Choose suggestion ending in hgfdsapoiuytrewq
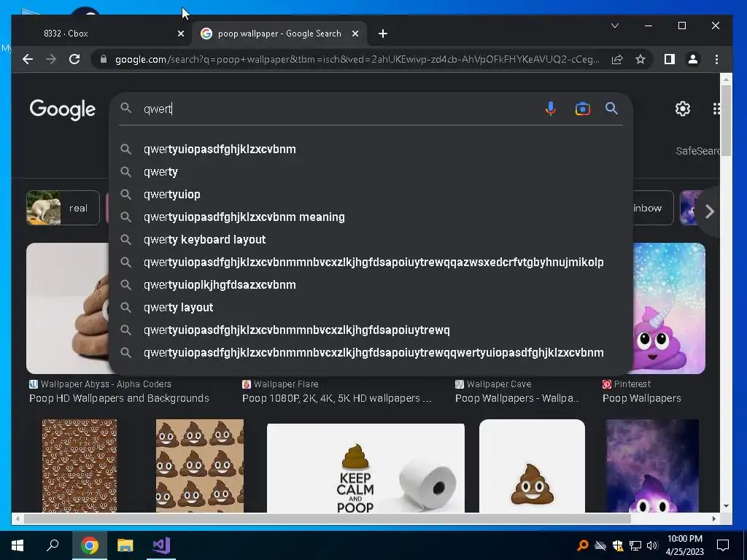This screenshot has width=747, height=560. pyautogui.click(x=371, y=330)
